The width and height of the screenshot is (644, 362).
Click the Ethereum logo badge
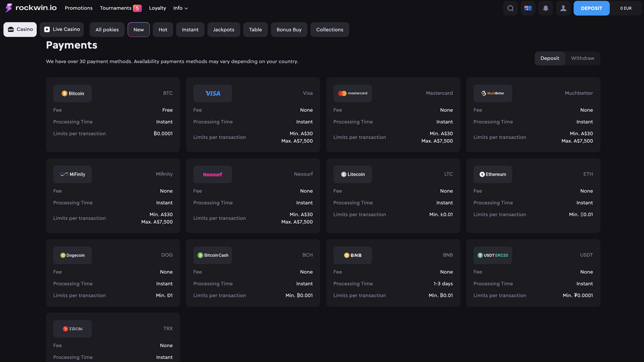click(x=492, y=174)
